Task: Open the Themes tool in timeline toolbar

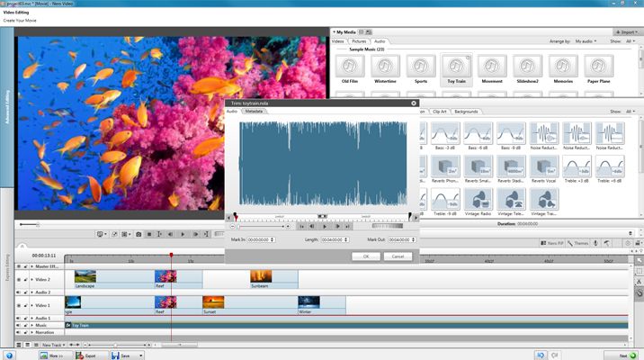Action: click(x=579, y=243)
